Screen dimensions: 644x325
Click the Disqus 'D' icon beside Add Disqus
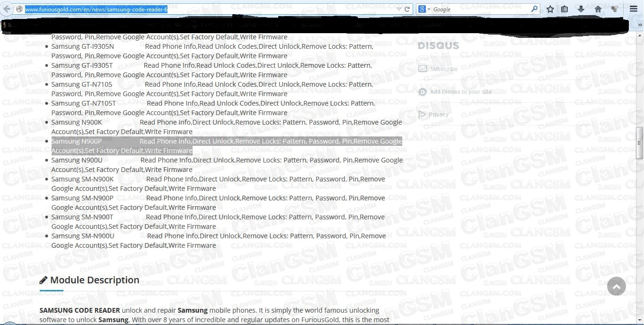(423, 91)
